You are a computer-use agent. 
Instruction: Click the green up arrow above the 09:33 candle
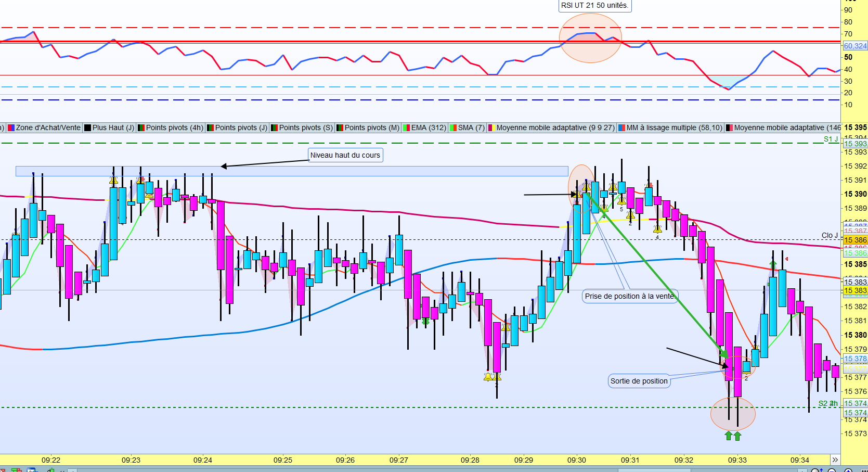click(773, 264)
